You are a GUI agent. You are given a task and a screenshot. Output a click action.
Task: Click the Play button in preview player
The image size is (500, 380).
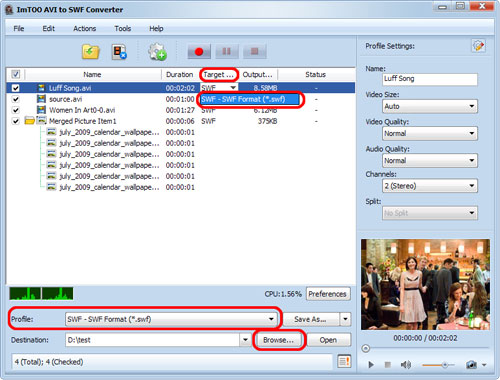371,365
